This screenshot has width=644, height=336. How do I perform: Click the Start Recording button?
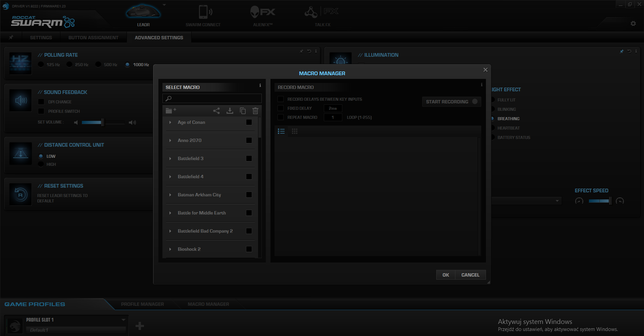coord(451,102)
